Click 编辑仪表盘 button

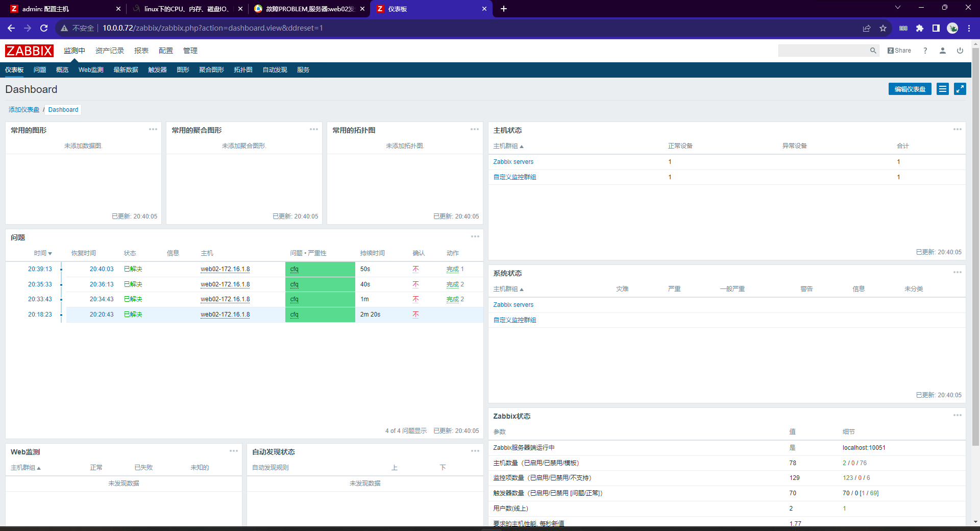[910, 89]
